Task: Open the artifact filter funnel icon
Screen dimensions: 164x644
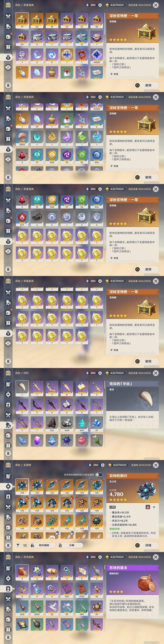Action: click(x=18, y=545)
